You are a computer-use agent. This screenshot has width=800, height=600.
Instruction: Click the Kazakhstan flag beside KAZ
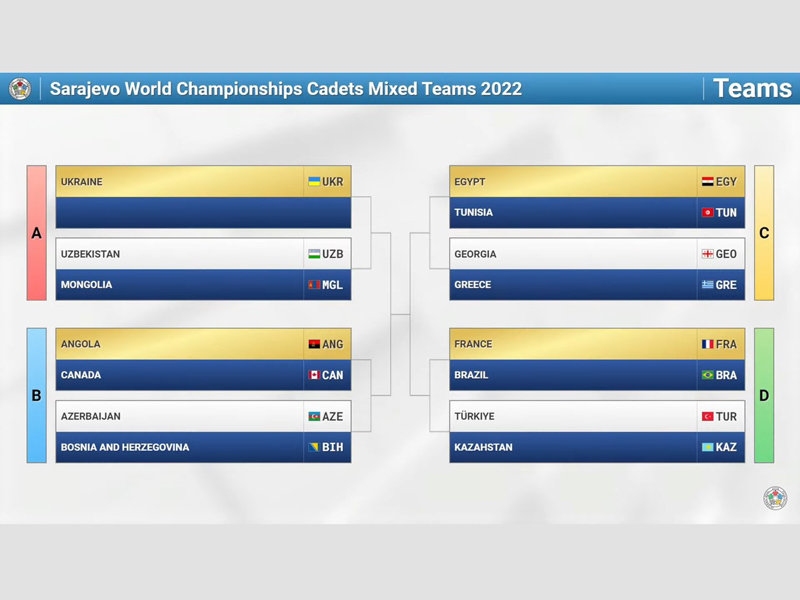(x=708, y=447)
